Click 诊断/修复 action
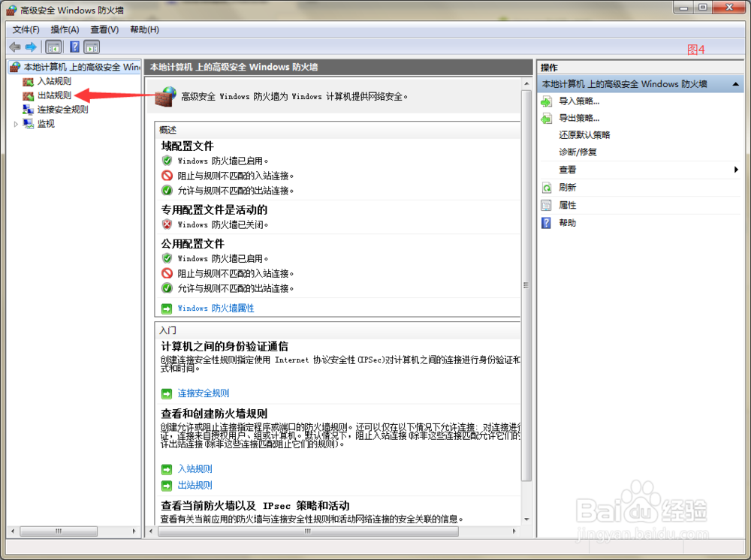This screenshot has height=560, width=751. tap(578, 152)
